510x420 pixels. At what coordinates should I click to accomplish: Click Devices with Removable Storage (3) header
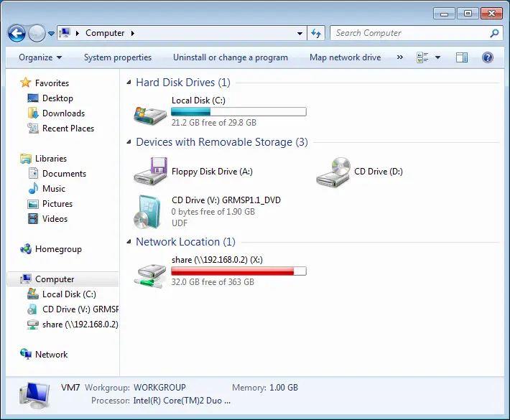click(x=222, y=142)
